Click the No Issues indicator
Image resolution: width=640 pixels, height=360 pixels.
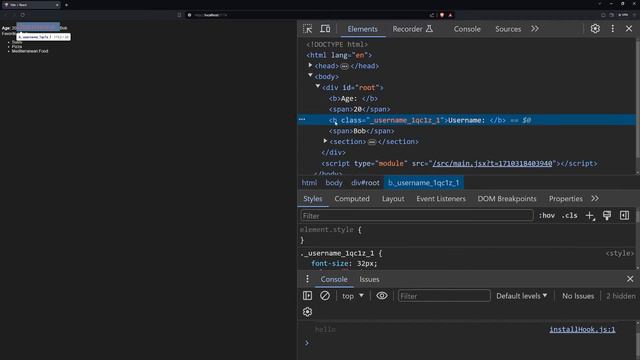[x=578, y=296]
